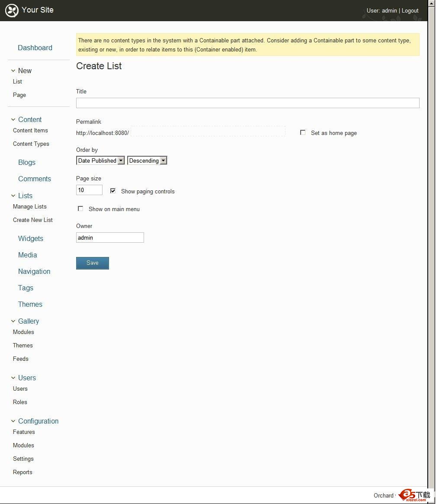Go to the Media section
The height and width of the screenshot is (504, 436).
27,255
